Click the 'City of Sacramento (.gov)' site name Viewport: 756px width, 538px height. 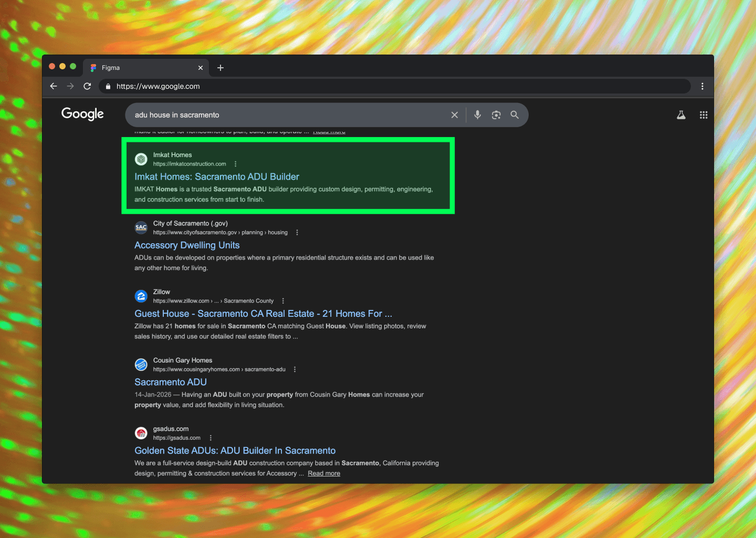coord(191,223)
